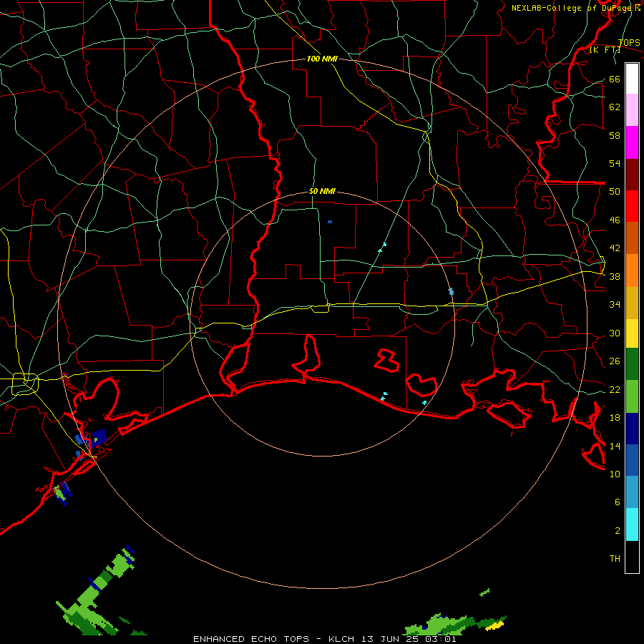644x644 pixels.
Task: Click the yellow echo in the bottom-right storm
Action: click(497, 625)
